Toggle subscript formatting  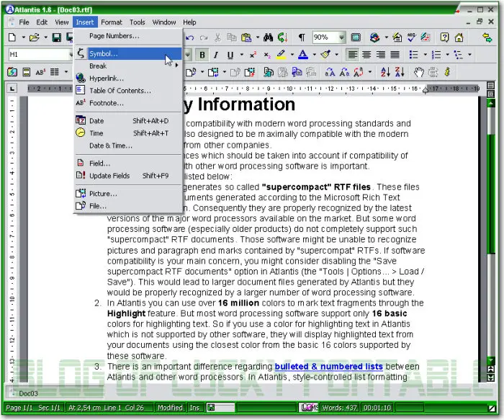tap(267, 55)
